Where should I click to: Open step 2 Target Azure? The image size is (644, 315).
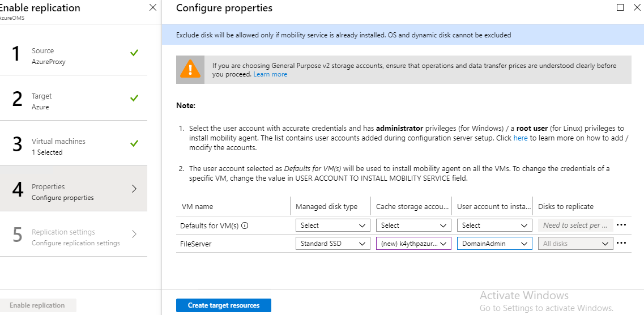click(74, 98)
